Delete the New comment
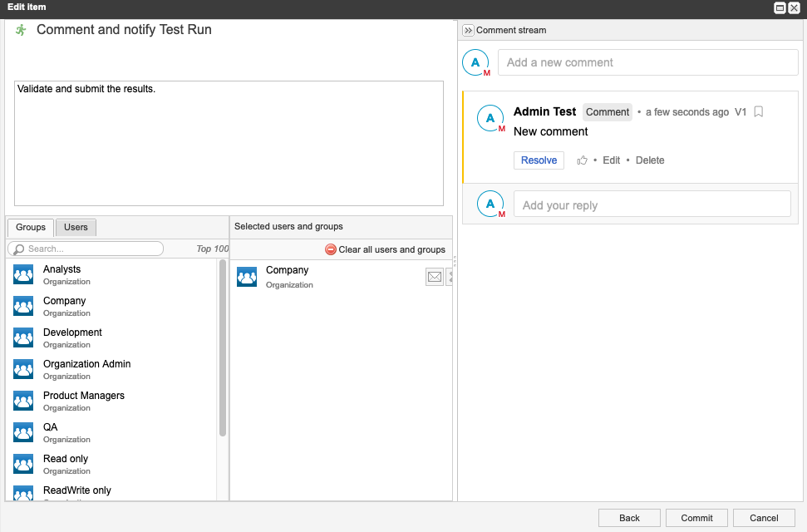807x532 pixels. coord(650,160)
